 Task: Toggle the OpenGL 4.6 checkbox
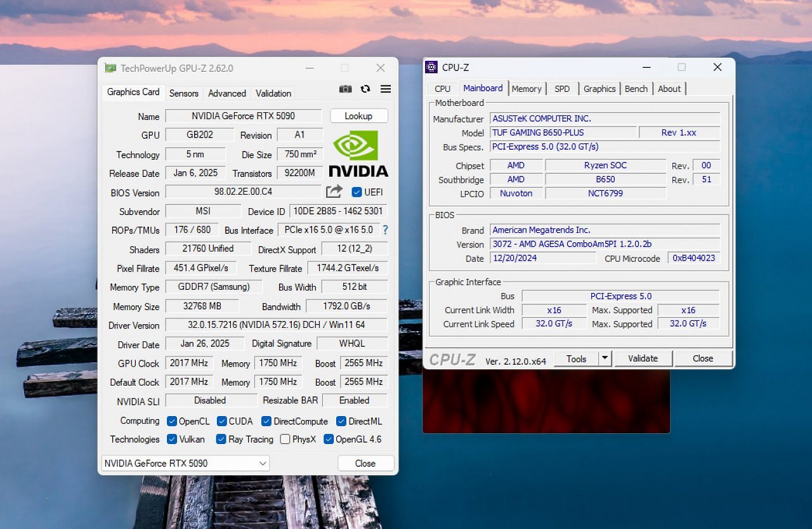329,439
